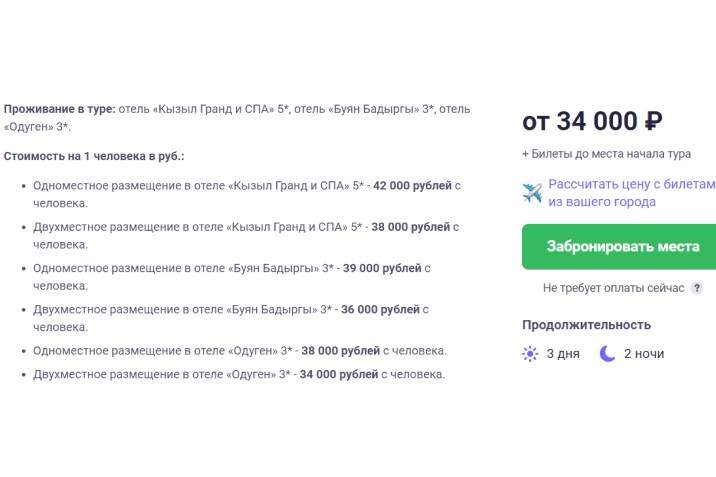
Task: Click the sun icon next to 3 дня
Action: point(530,353)
